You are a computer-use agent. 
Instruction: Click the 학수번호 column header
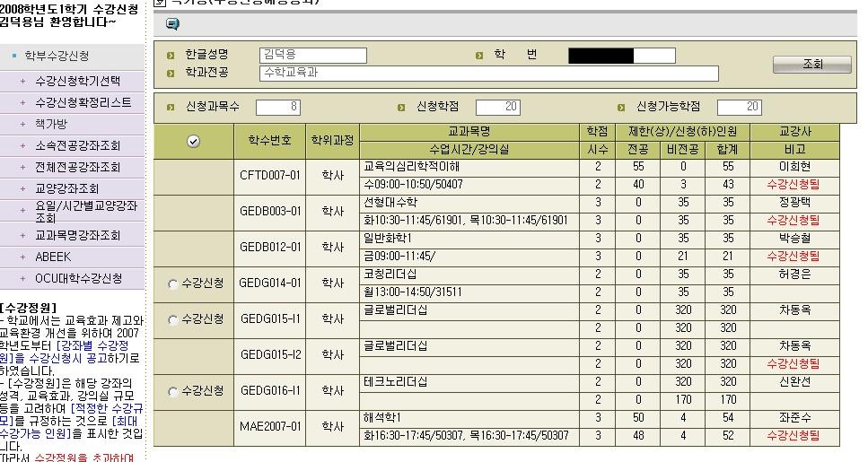(x=269, y=141)
